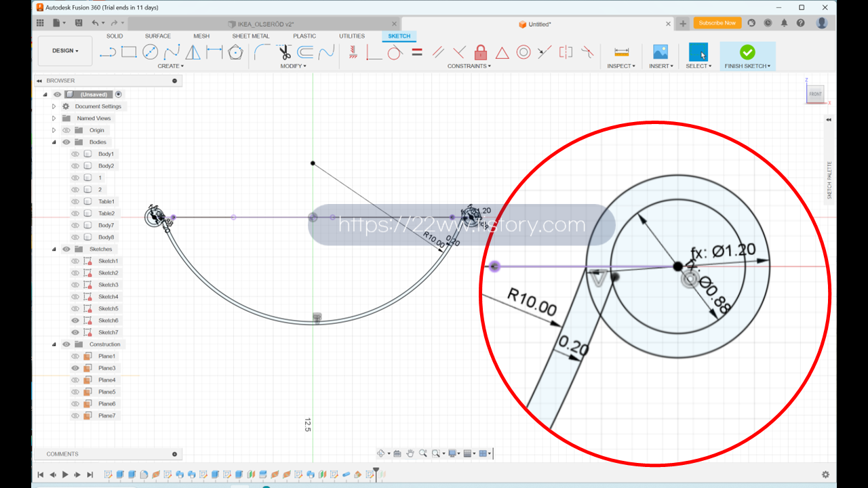Click the Subscribe Now button

point(717,23)
